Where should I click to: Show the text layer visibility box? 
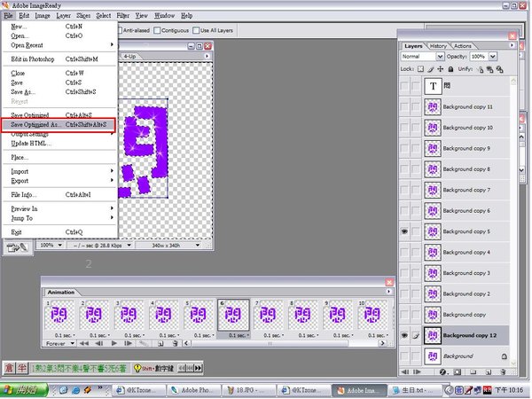click(404, 86)
